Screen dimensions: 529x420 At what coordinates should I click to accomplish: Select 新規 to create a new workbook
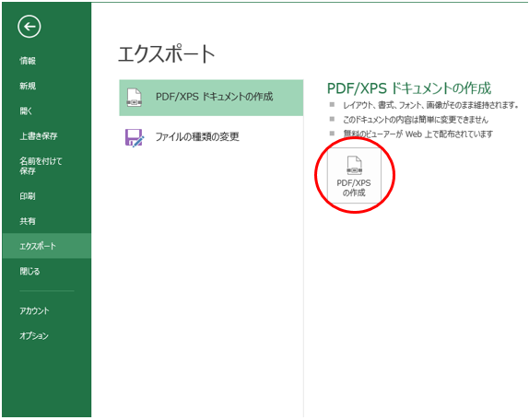coord(28,86)
